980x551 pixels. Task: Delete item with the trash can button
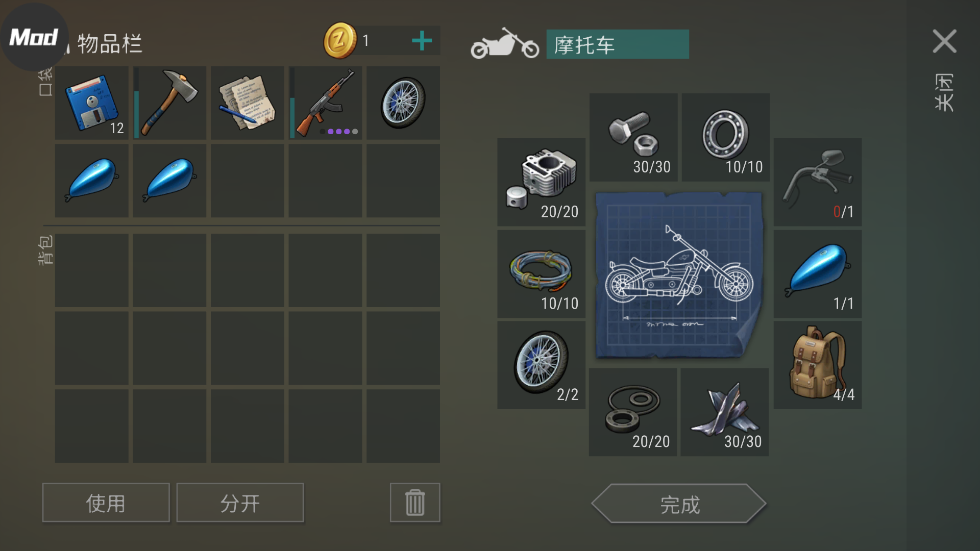pos(415,503)
